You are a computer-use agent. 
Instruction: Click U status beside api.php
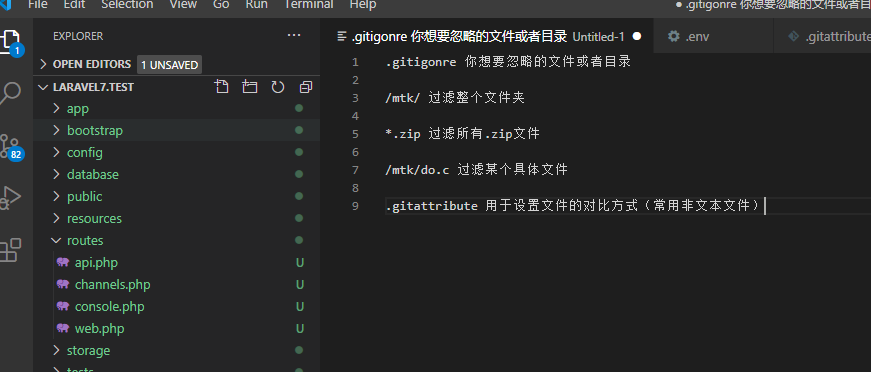[300, 263]
